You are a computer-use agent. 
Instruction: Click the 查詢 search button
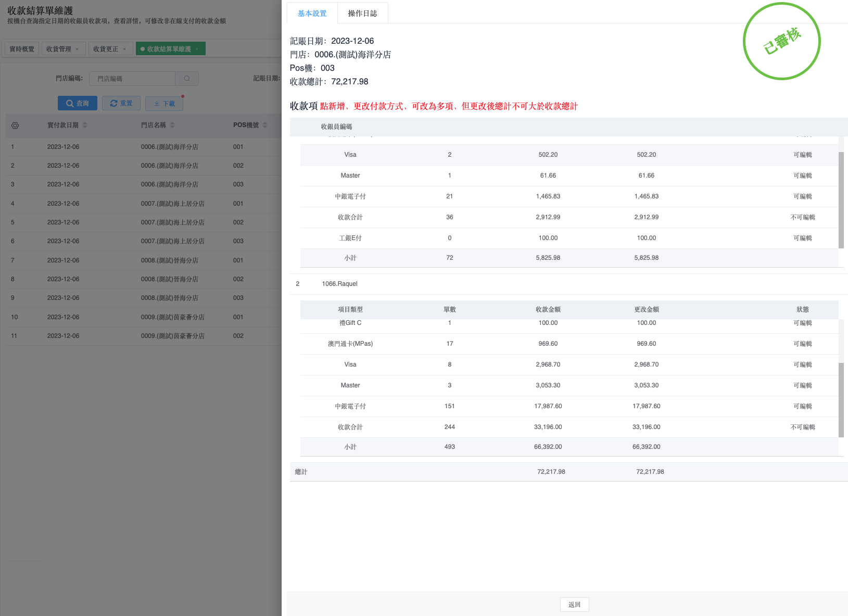click(77, 103)
